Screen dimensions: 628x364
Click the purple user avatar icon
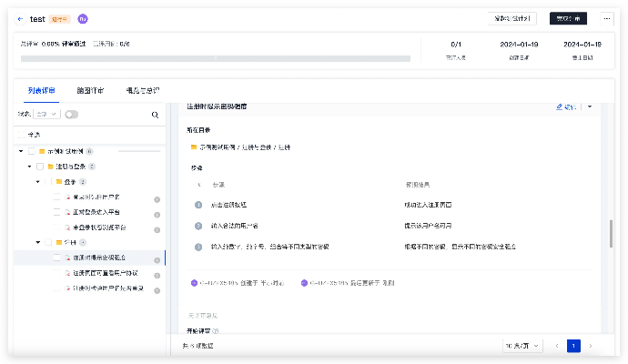pos(83,18)
